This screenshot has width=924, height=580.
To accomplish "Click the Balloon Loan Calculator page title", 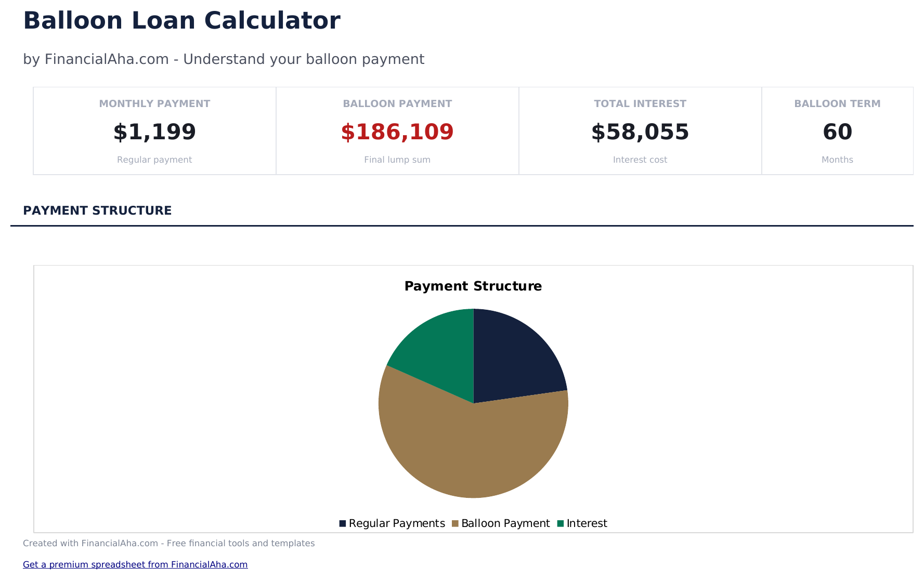I will point(181,20).
